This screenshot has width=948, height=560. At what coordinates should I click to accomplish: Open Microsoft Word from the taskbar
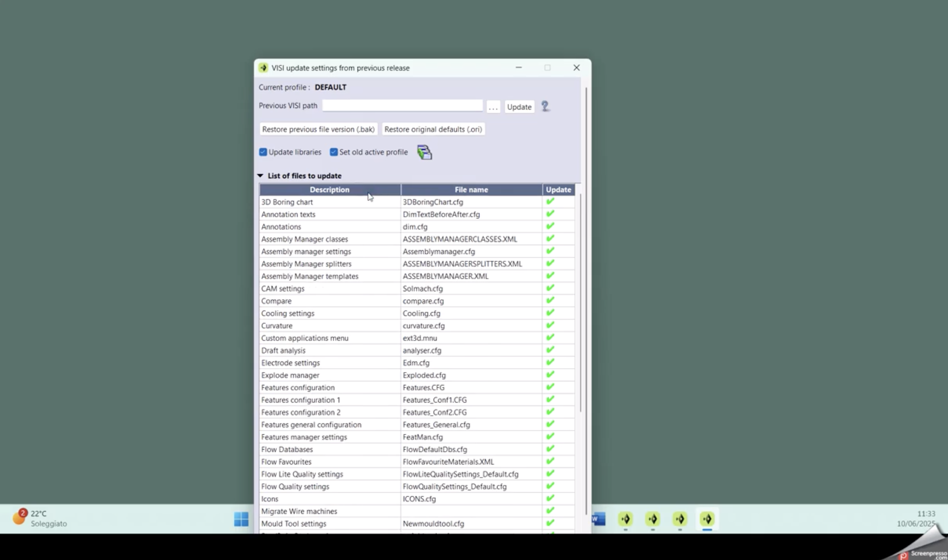coord(598,519)
